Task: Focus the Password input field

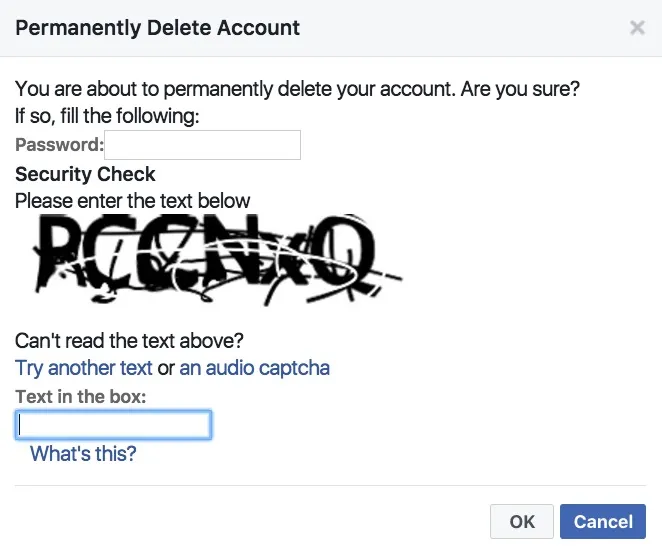Action: (202, 145)
